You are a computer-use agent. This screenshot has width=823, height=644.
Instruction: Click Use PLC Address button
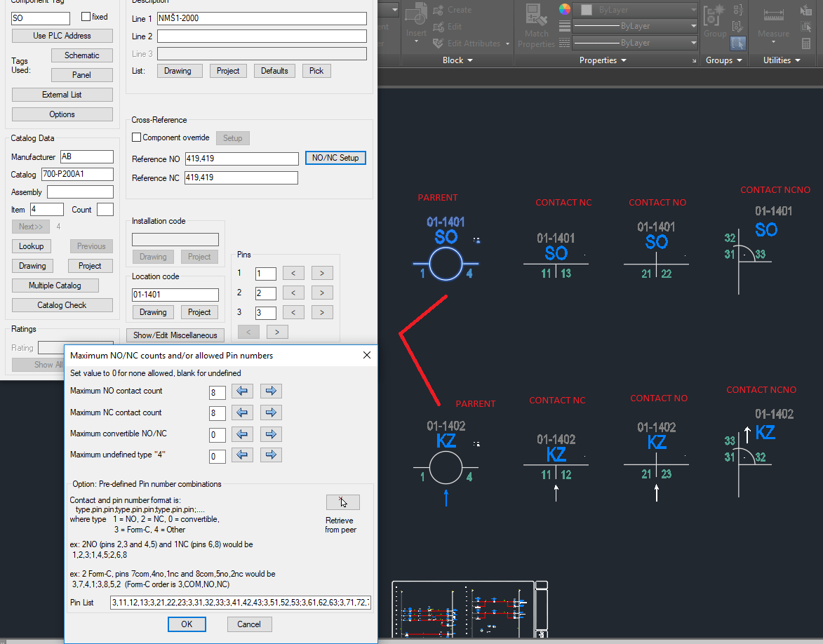(x=62, y=36)
